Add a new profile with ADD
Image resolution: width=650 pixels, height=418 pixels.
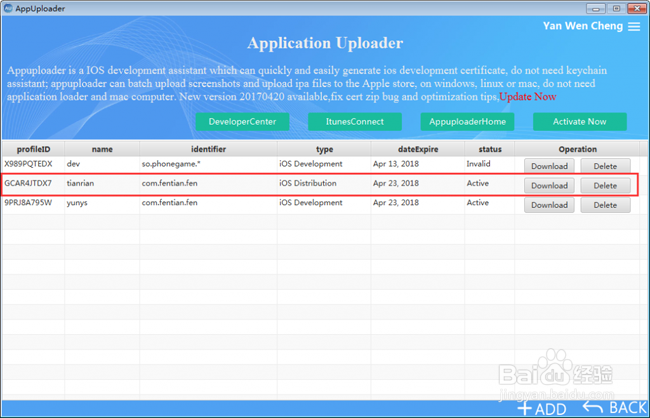coord(542,409)
